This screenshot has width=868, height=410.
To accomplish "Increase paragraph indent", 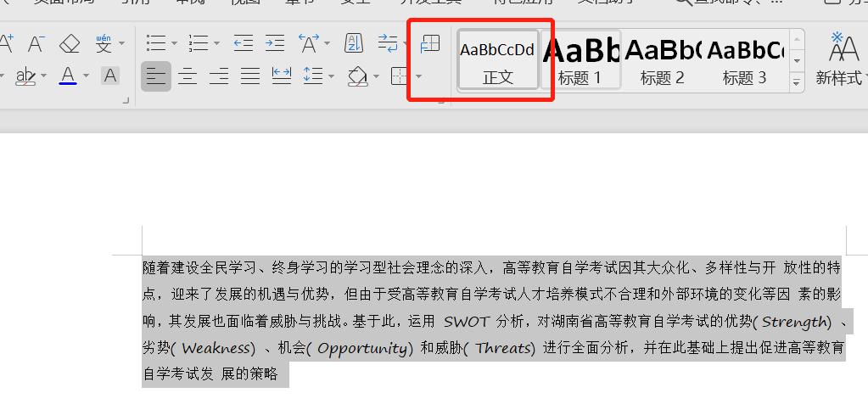I will point(275,43).
